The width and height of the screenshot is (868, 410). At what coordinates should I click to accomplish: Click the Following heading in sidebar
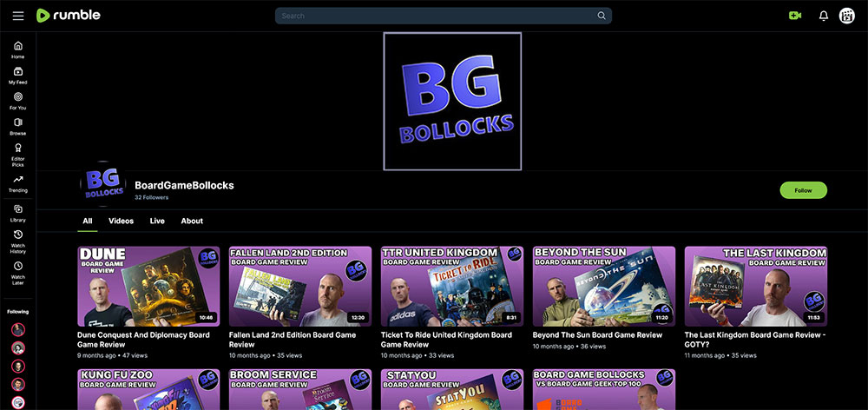pyautogui.click(x=18, y=312)
